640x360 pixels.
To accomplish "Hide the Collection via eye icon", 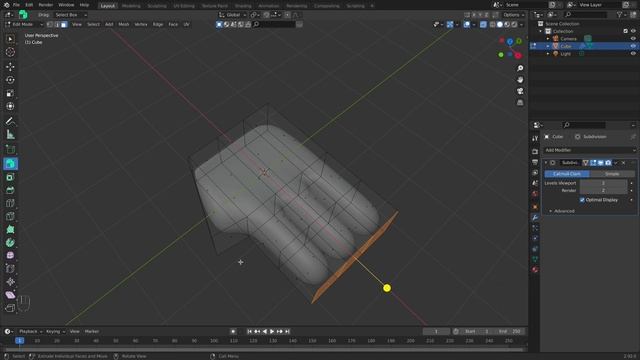I will [633, 31].
